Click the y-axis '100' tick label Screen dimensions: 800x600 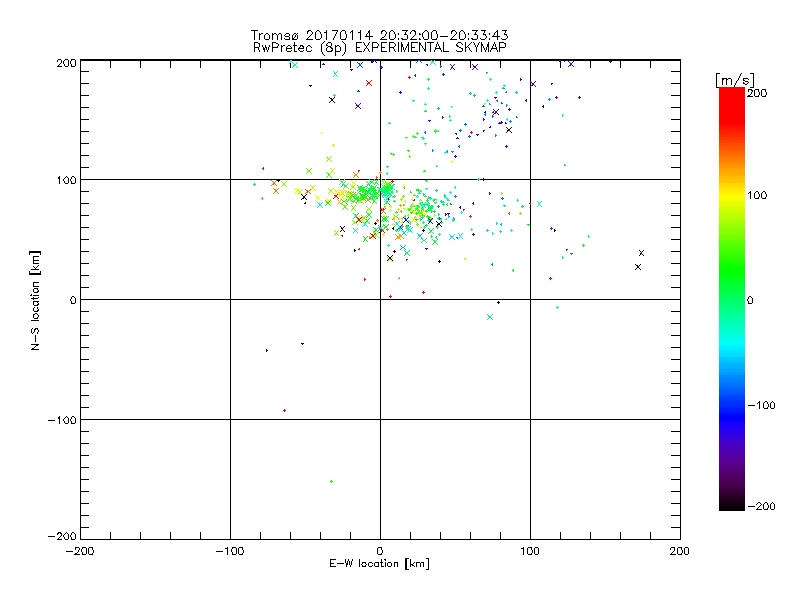(66, 180)
